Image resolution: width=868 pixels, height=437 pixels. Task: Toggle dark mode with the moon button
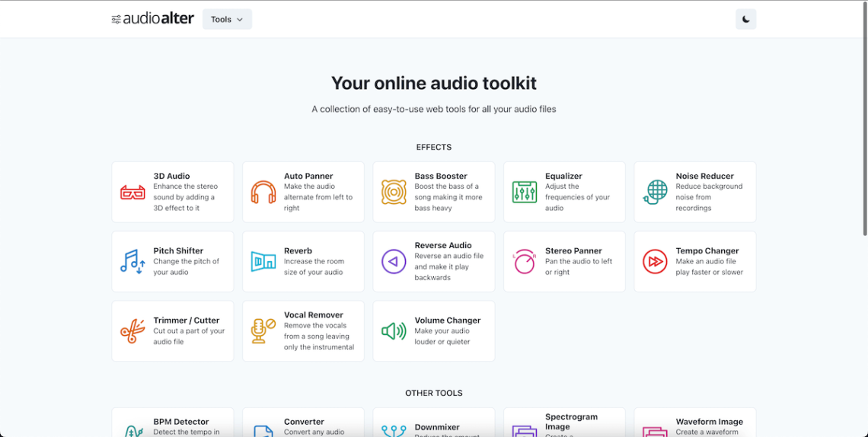745,20
